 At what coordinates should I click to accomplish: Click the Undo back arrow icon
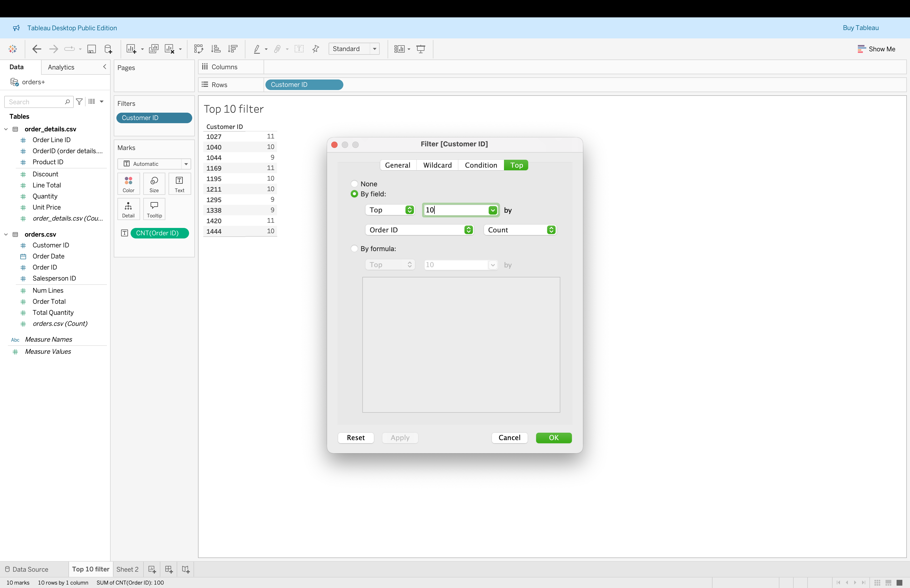(x=37, y=49)
